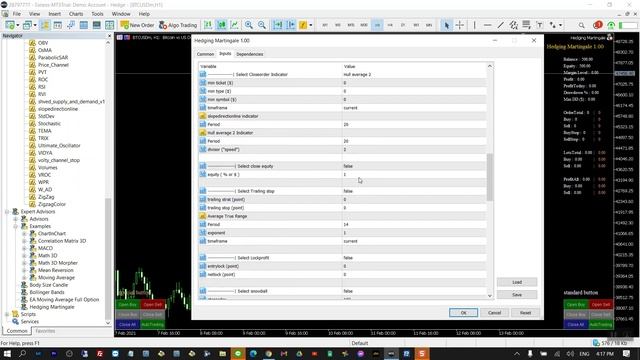The image size is (640, 360).
Task: Click 'Hull average 2' closeorder indicator value
Action: click(414, 74)
